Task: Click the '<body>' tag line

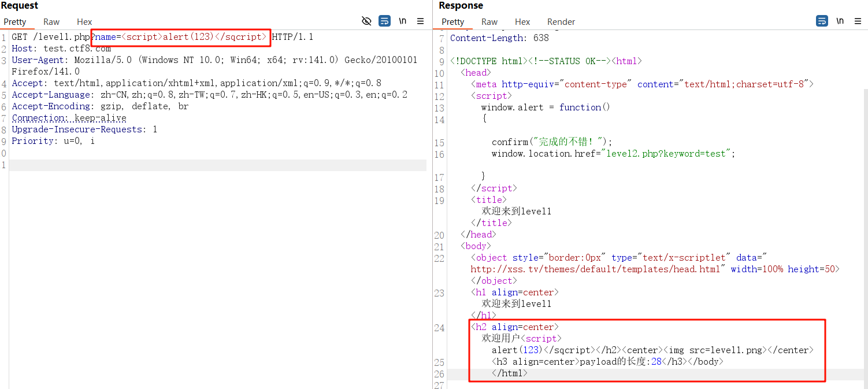Action: click(476, 246)
